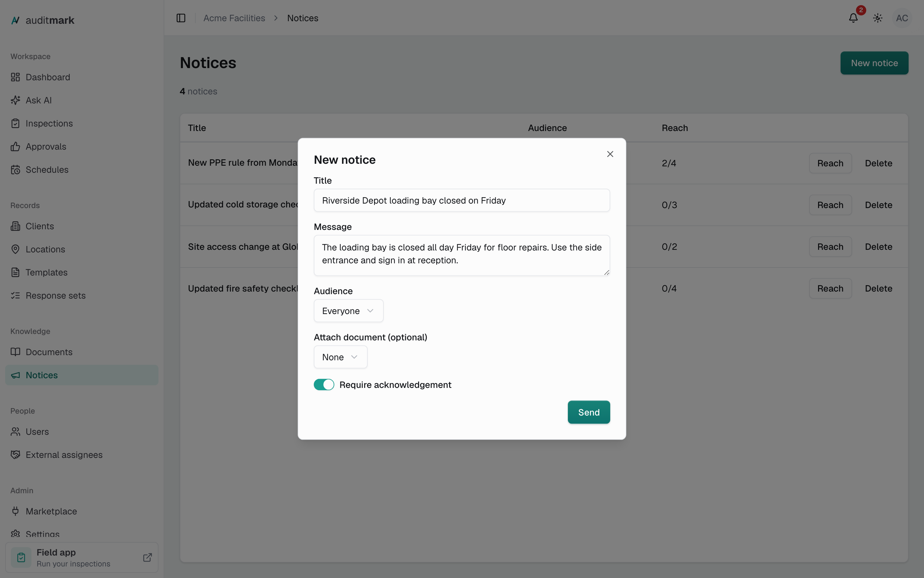Toggle Require acknowledgement switch off
Image resolution: width=924 pixels, height=578 pixels.
tap(324, 385)
